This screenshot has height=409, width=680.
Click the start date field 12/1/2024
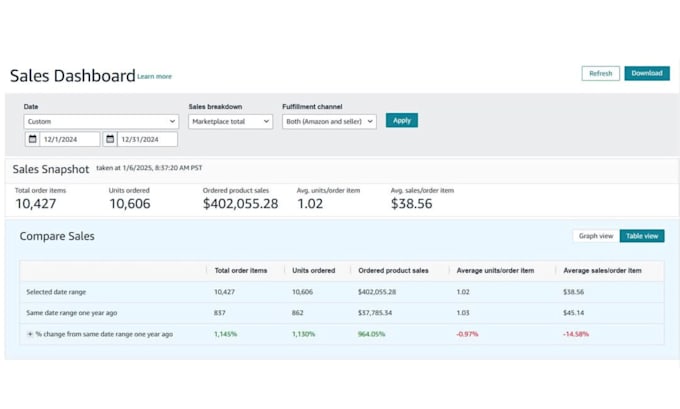[69, 139]
